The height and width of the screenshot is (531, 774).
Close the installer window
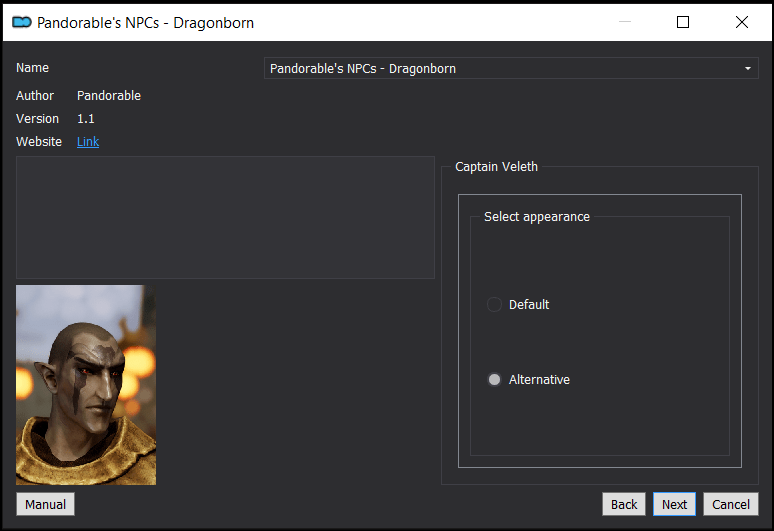pyautogui.click(x=741, y=22)
